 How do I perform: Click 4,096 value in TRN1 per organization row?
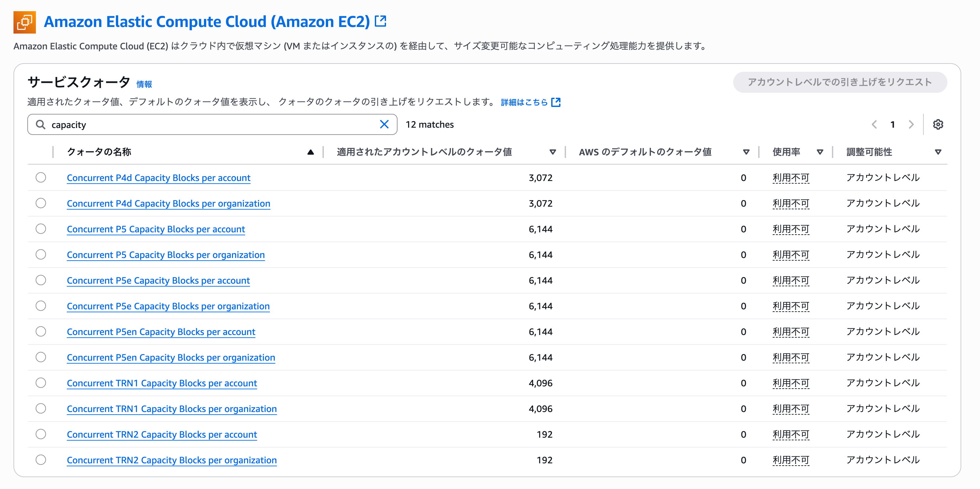coord(540,409)
